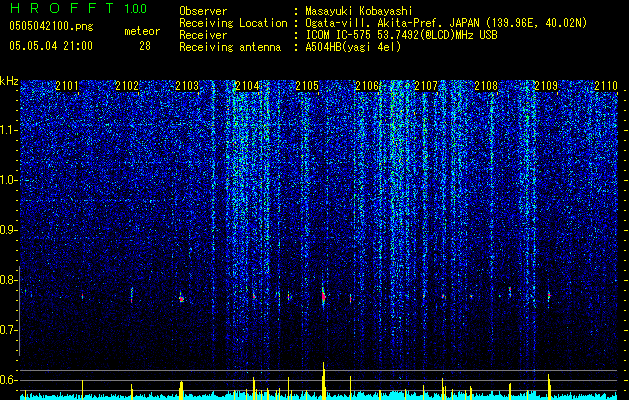Click the 2107 time marker
The width and height of the screenshot is (629, 400).
[x=426, y=86]
